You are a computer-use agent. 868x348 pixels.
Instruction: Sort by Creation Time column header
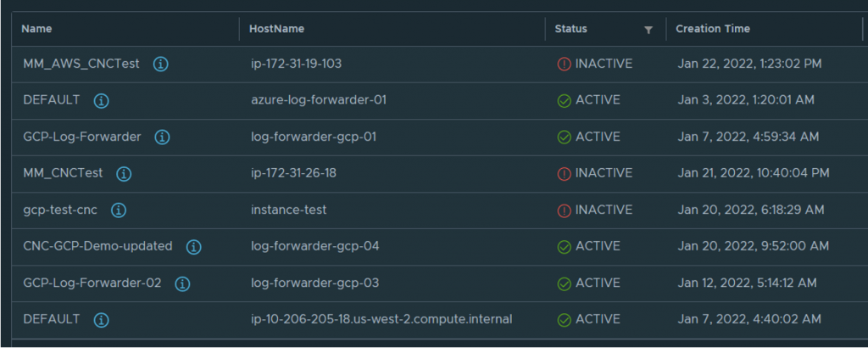pos(712,29)
